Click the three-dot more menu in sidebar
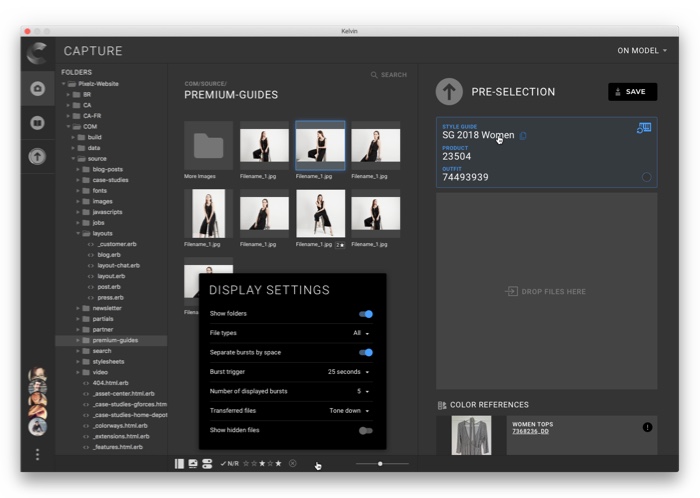This screenshot has width=700, height=498. [x=38, y=454]
